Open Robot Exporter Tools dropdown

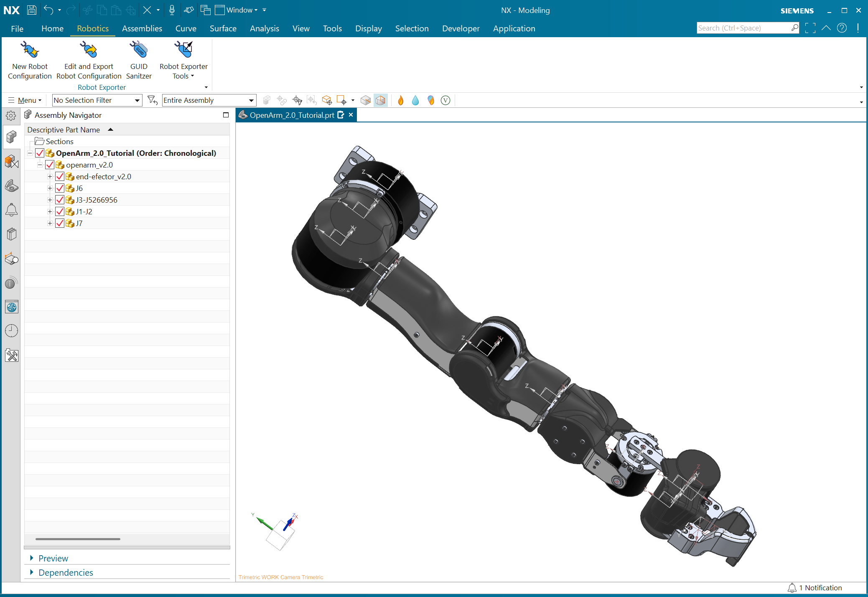(x=183, y=60)
